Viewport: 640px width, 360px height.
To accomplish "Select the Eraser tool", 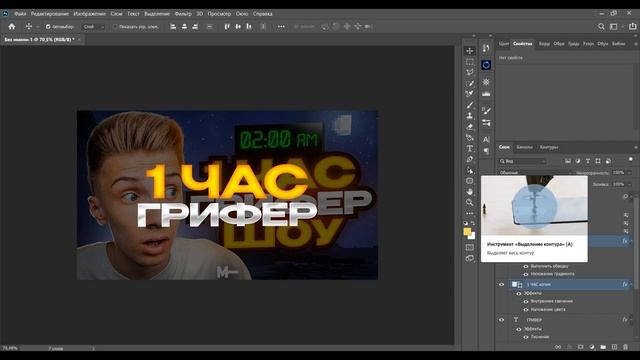I will pyautogui.click(x=470, y=127).
